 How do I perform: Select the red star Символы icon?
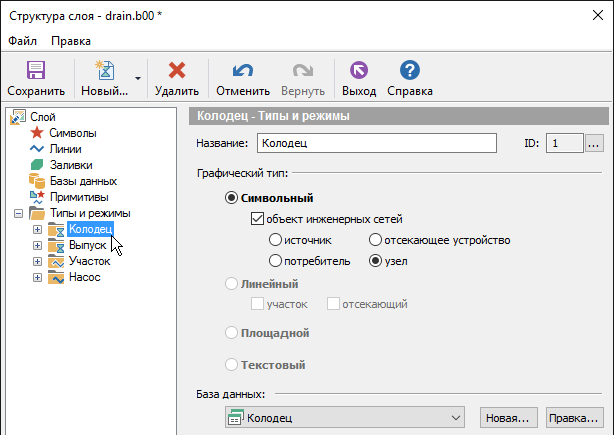[37, 133]
